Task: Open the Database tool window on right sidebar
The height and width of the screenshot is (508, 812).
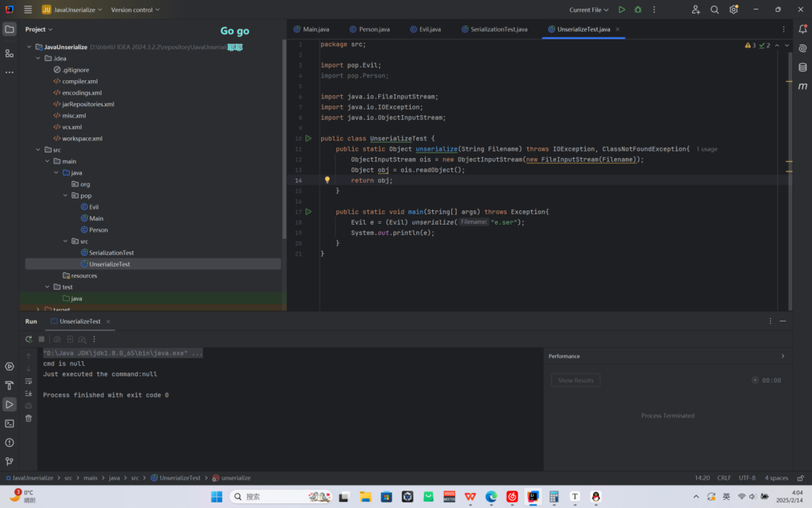Action: pos(802,67)
